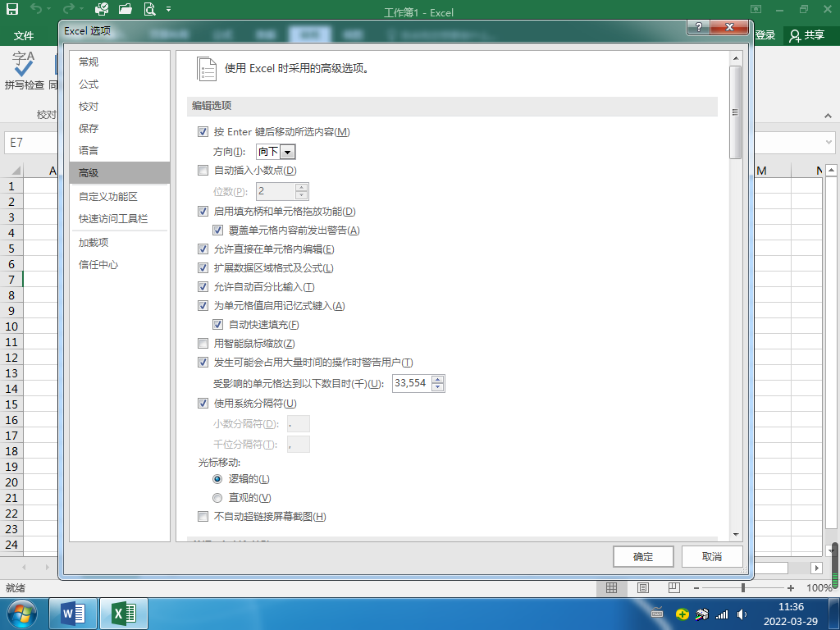This screenshot has height=630, width=840.
Task: Collapse the ribbon with the chevron
Action: (x=829, y=115)
